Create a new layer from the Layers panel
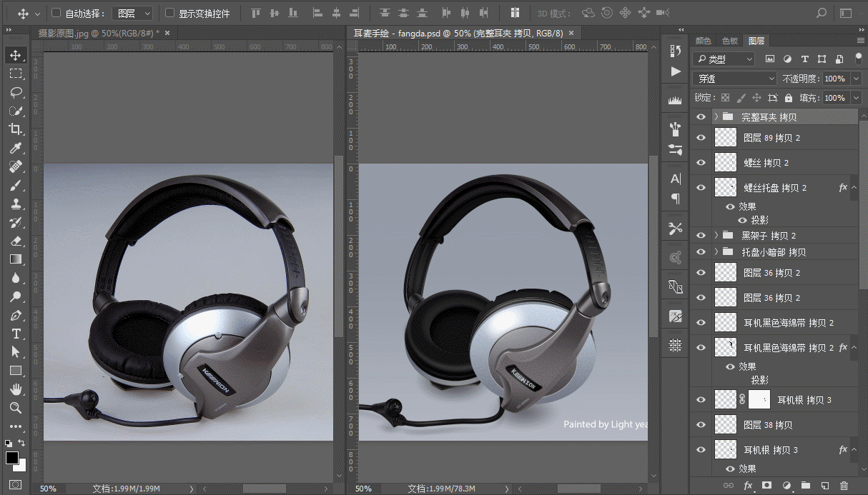 coord(824,486)
